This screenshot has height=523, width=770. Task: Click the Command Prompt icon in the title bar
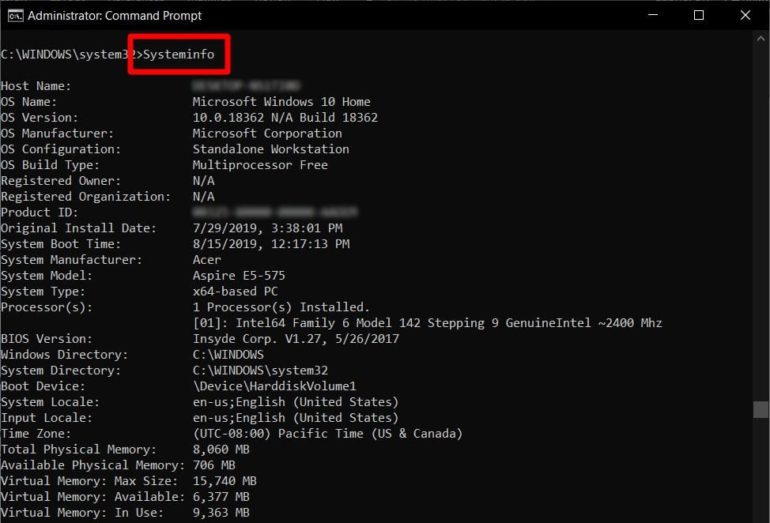(x=15, y=15)
